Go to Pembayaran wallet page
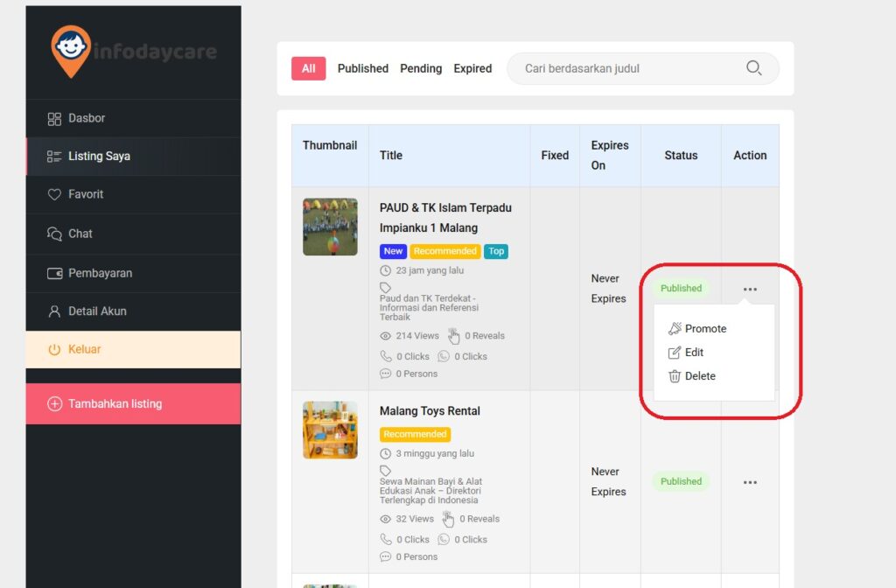The image size is (896, 588). [100, 273]
